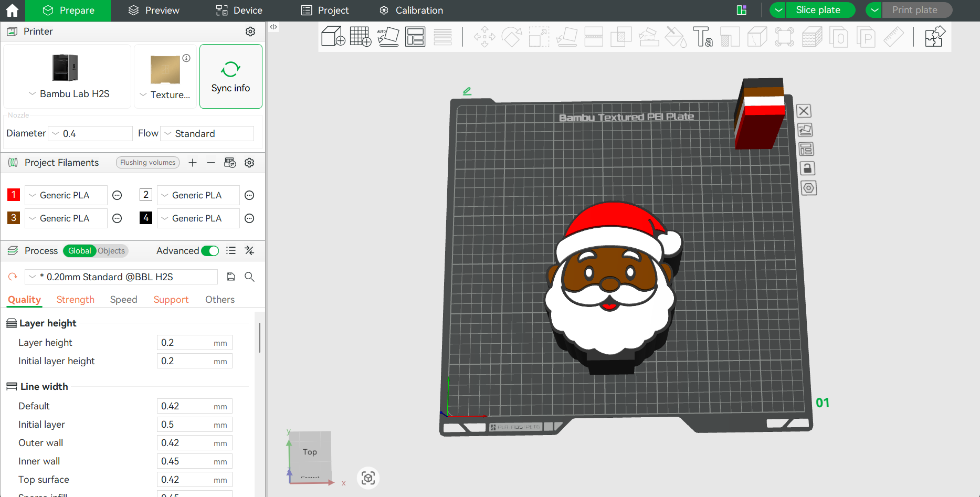The width and height of the screenshot is (980, 497).
Task: Select the Scale tool
Action: (x=539, y=37)
